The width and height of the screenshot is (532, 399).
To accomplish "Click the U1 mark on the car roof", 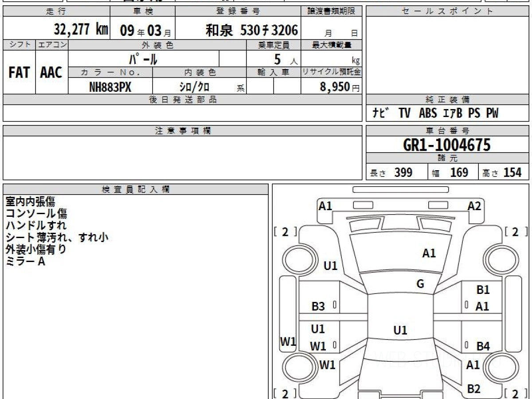I will [x=400, y=330].
